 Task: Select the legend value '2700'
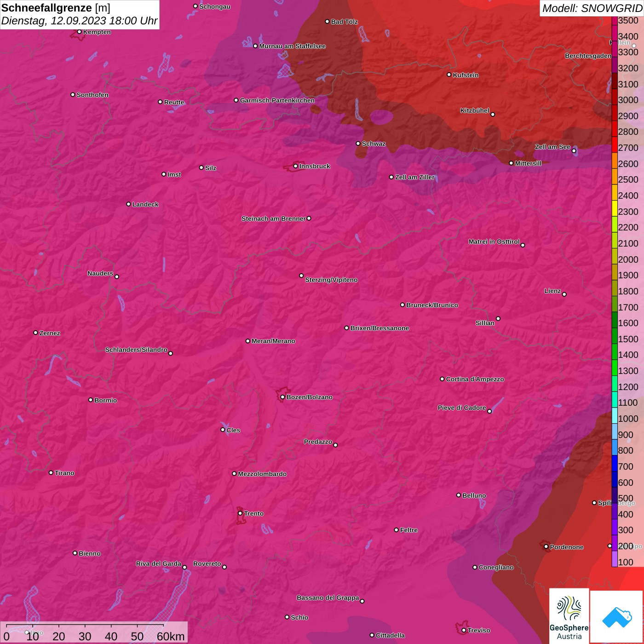click(628, 148)
